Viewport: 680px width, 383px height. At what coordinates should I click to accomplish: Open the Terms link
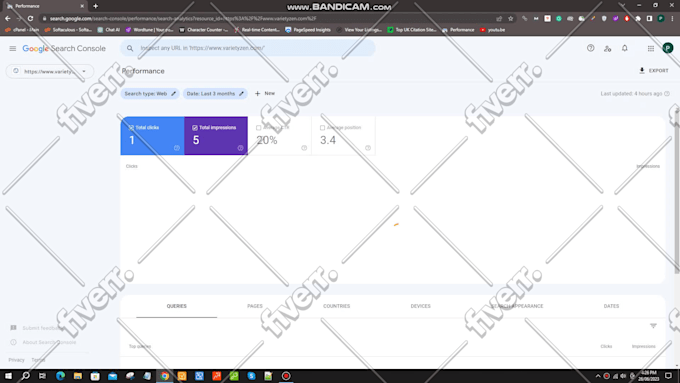tap(38, 360)
